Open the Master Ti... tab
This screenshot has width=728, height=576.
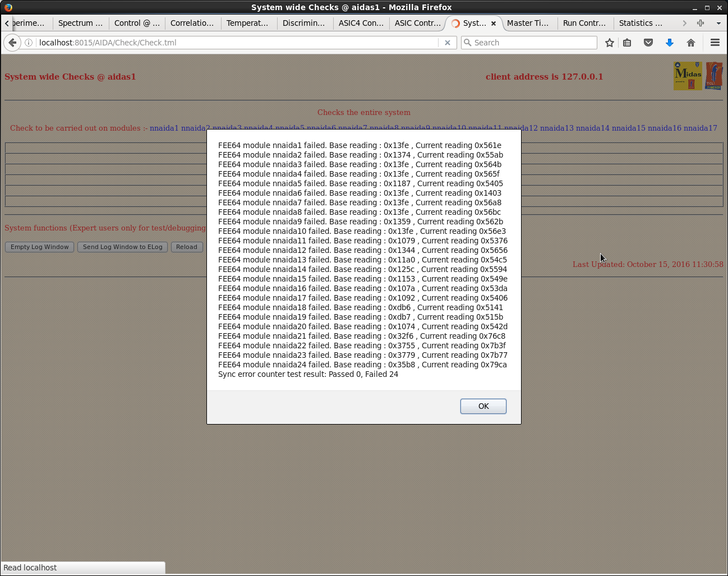pyautogui.click(x=528, y=23)
